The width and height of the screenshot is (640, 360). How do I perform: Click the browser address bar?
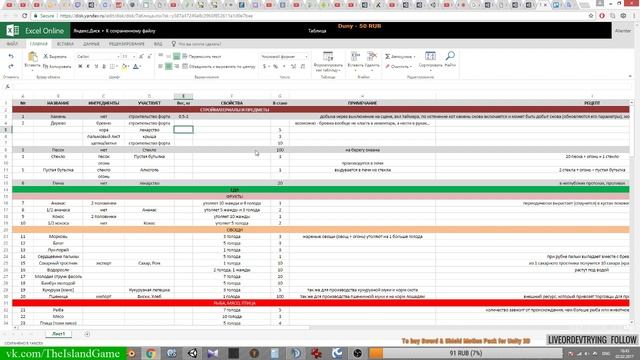310,16
